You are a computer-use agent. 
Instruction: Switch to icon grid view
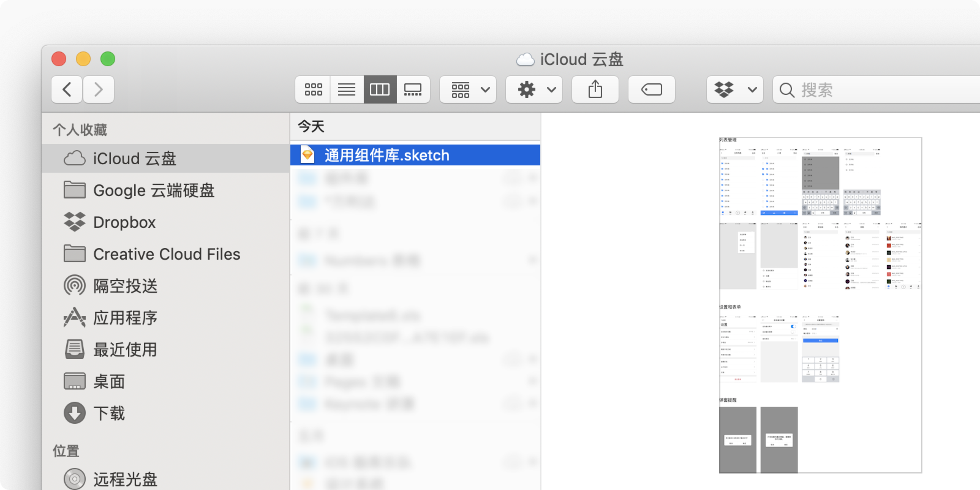(313, 90)
